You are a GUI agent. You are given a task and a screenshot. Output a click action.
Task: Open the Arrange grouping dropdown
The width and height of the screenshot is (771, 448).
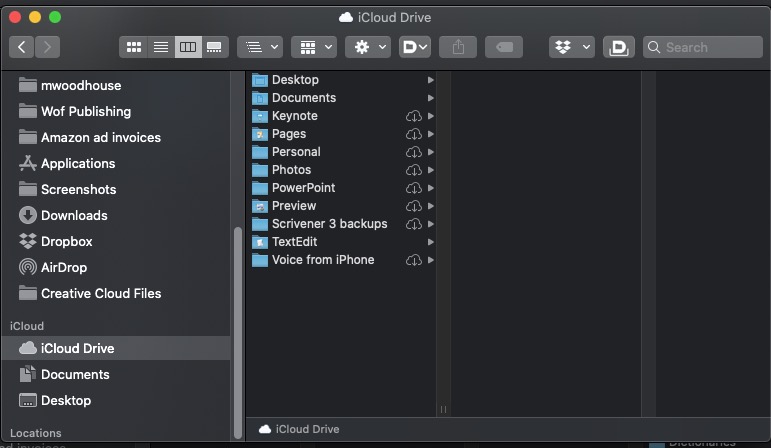point(260,47)
